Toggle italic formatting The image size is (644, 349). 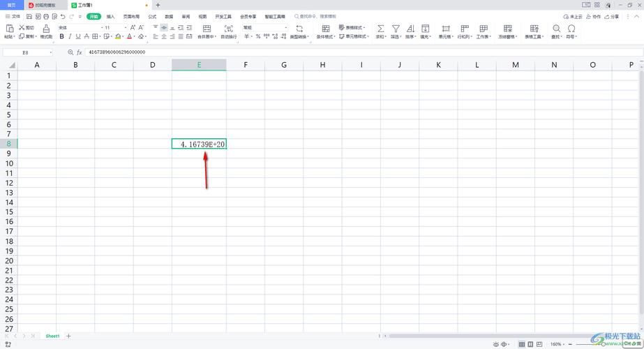click(x=70, y=36)
